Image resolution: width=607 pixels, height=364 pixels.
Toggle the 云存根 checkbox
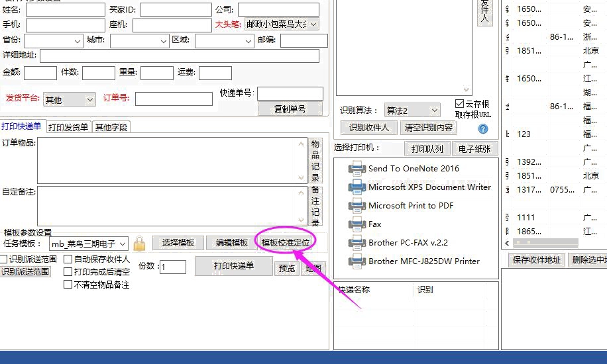tap(460, 104)
